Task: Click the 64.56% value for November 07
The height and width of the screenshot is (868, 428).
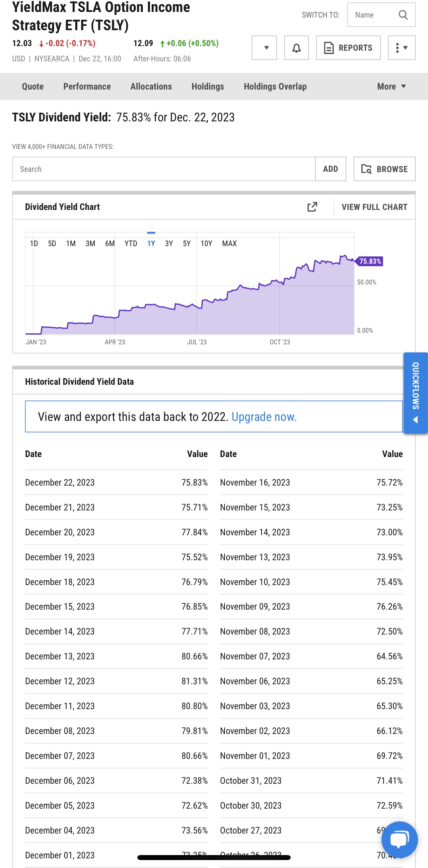Action: coord(390,656)
